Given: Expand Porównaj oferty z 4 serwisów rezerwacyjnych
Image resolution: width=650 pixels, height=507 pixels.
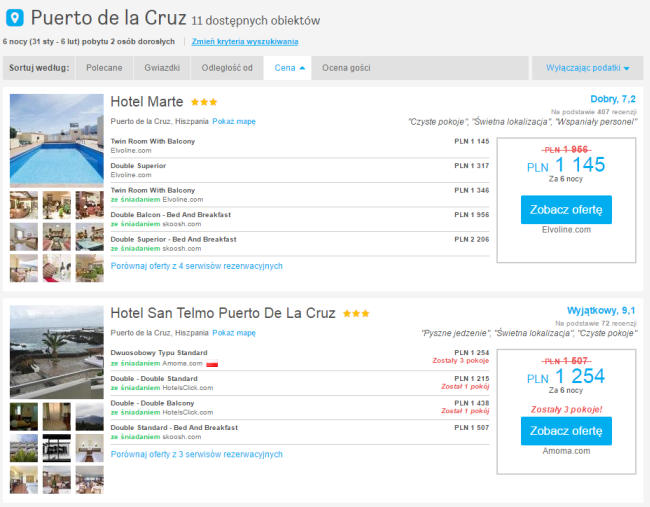Looking at the screenshot, I should 196,266.
